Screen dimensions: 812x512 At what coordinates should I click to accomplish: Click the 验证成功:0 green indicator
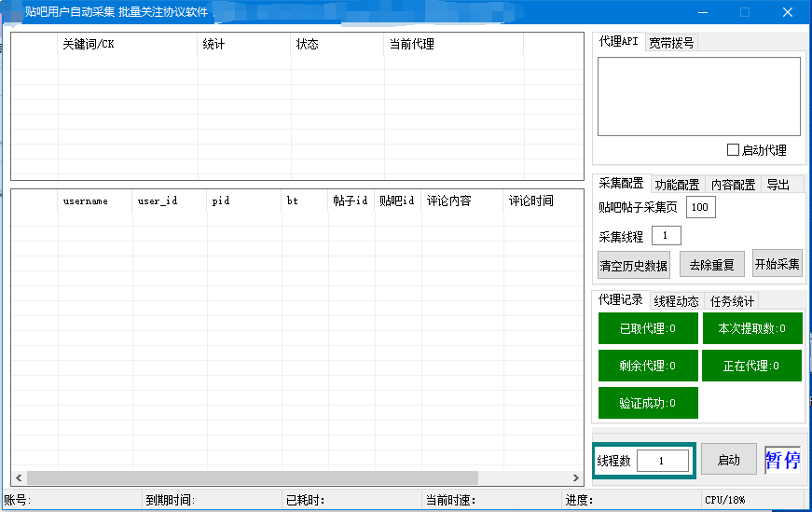coord(648,403)
